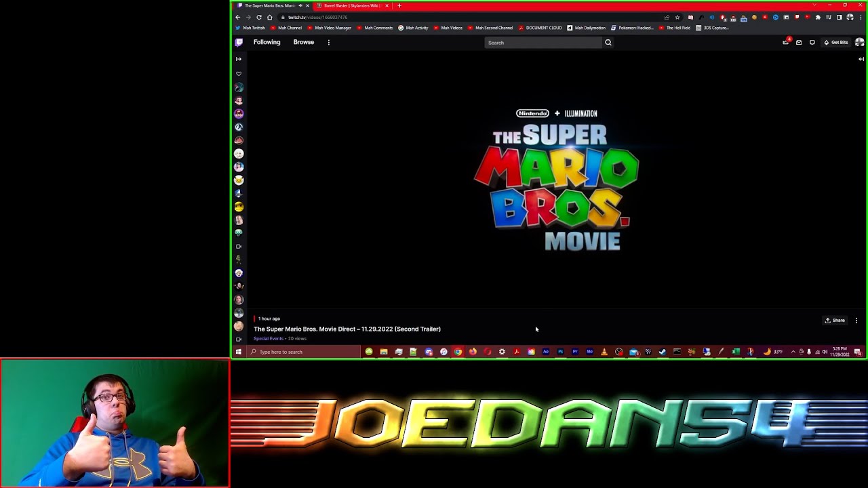Screen dimensions: 868x488
Task: Open the Mah Videos bookmark
Action: 448,28
